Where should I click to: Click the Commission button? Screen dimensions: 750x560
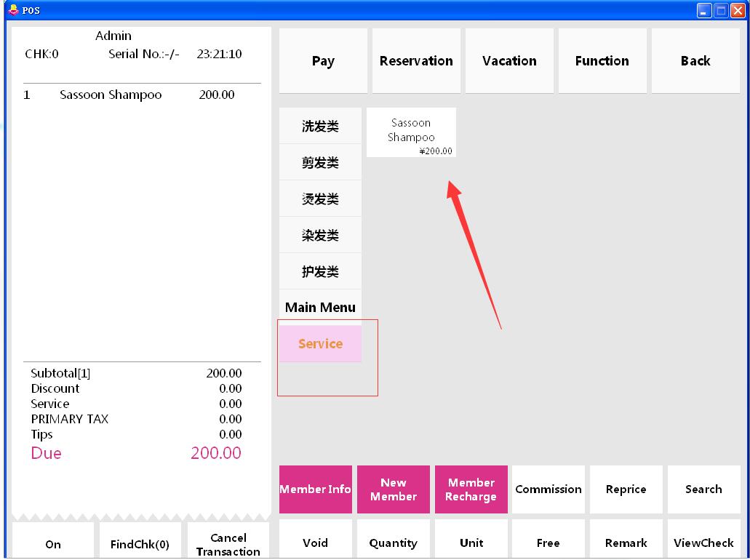pos(548,489)
